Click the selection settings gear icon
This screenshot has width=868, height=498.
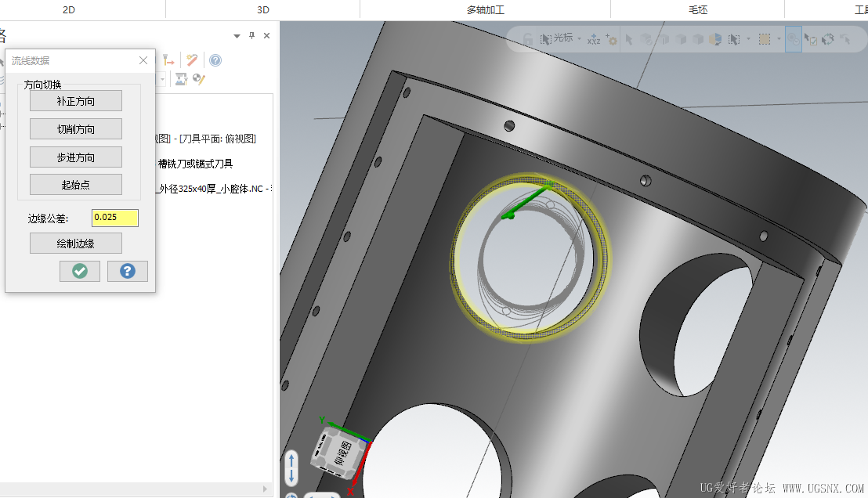point(612,38)
